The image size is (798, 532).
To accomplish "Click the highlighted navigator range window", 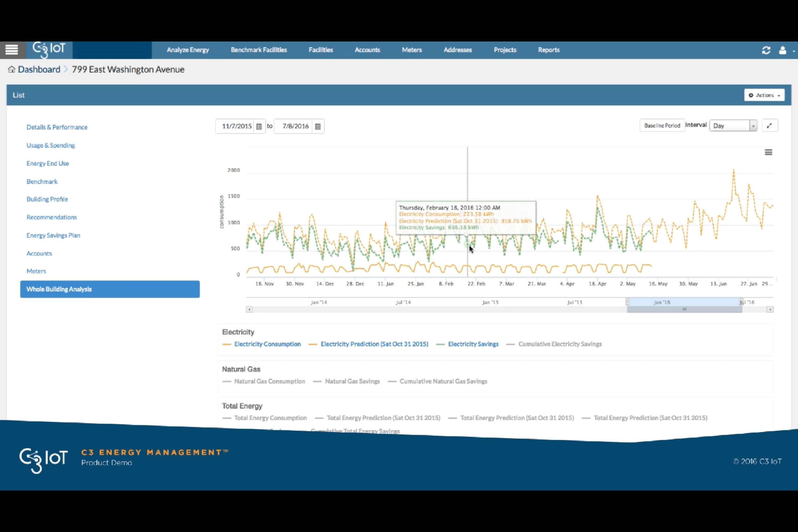I will [x=684, y=302].
